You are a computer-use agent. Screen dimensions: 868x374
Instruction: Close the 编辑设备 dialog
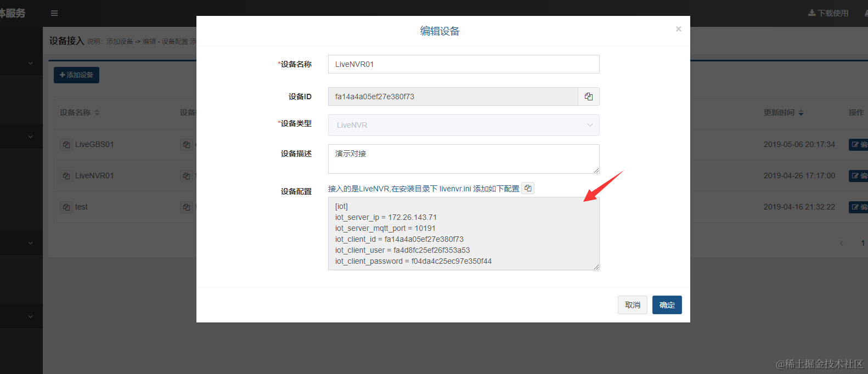(x=679, y=29)
